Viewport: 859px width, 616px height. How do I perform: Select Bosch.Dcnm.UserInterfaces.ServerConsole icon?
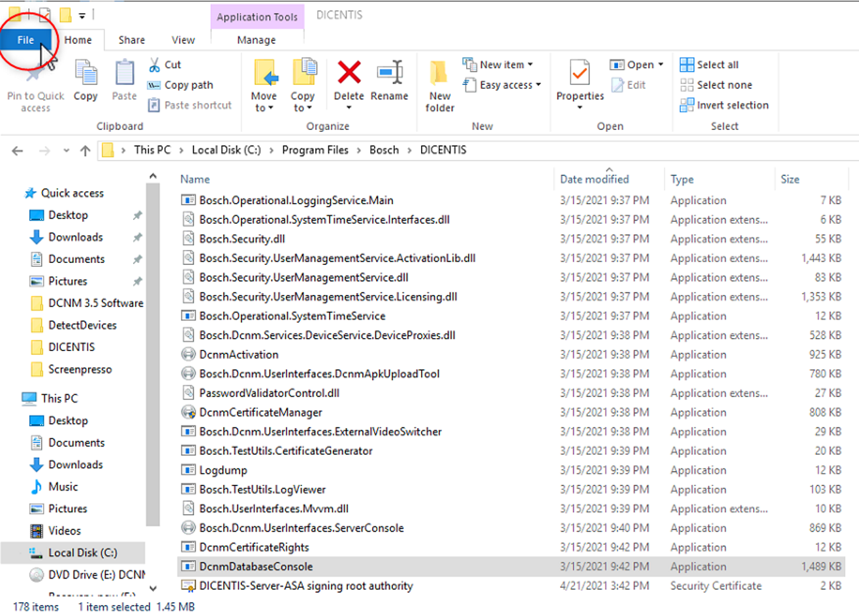point(188,528)
